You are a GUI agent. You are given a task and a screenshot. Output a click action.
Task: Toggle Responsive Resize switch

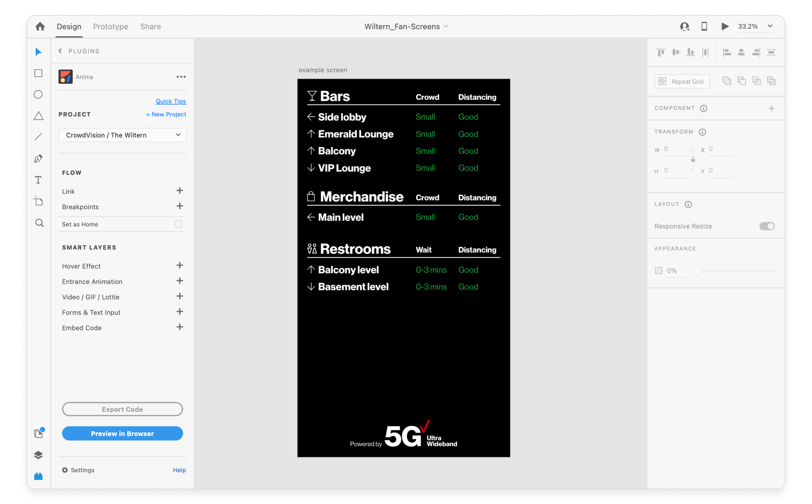tap(767, 226)
